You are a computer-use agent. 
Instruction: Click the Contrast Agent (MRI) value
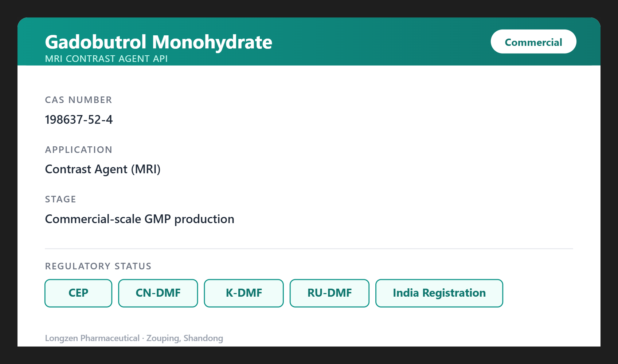point(103,169)
